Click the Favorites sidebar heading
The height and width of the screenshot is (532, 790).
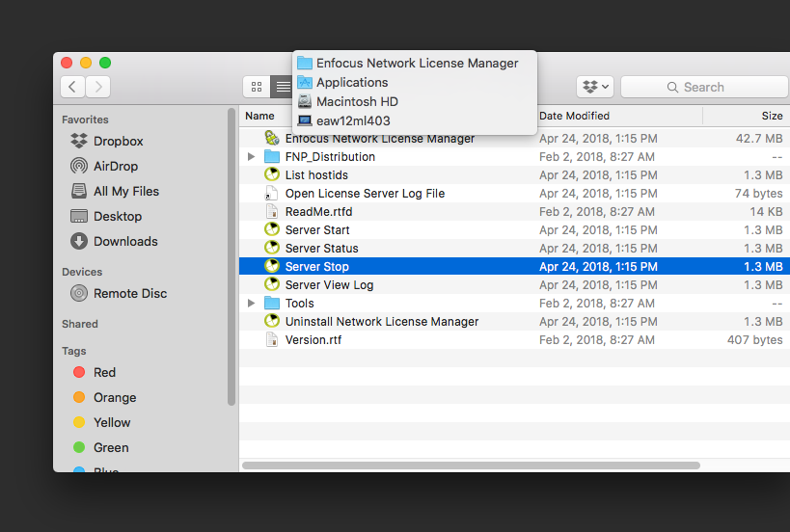pos(85,120)
